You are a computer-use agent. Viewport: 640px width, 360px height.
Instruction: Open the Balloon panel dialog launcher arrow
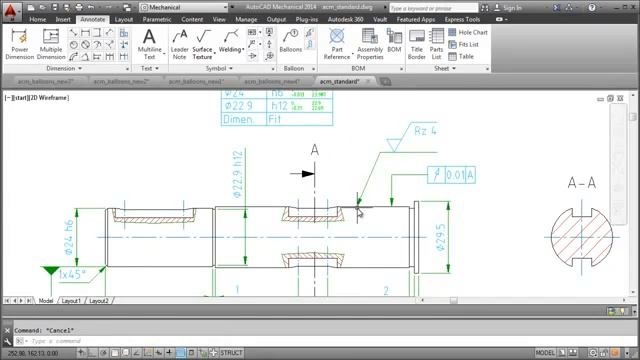point(313,69)
